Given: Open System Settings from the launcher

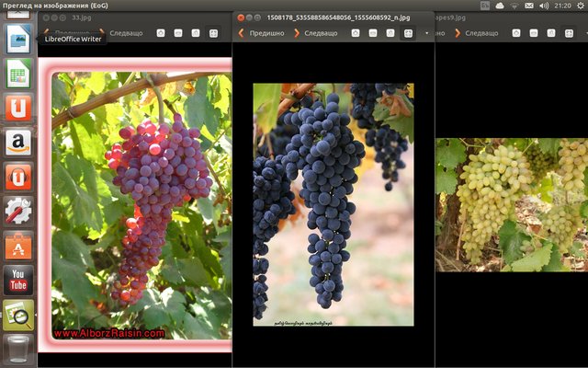Looking at the screenshot, I should [18, 212].
